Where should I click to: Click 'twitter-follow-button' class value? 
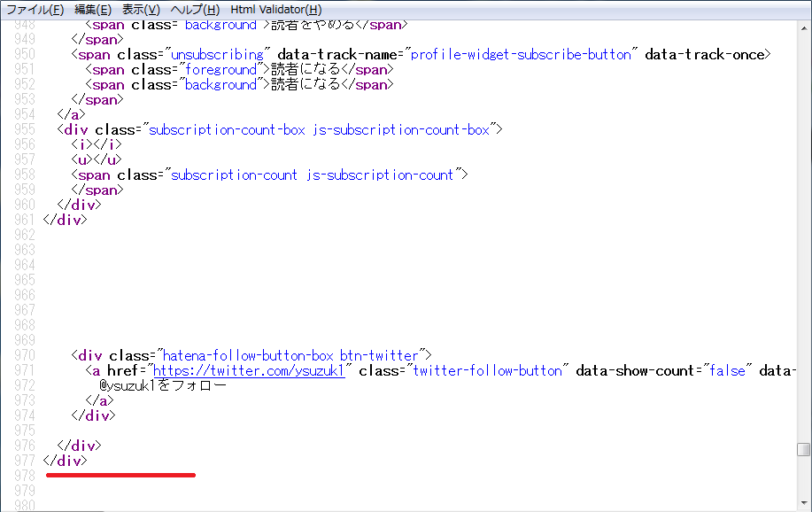[x=487, y=370]
